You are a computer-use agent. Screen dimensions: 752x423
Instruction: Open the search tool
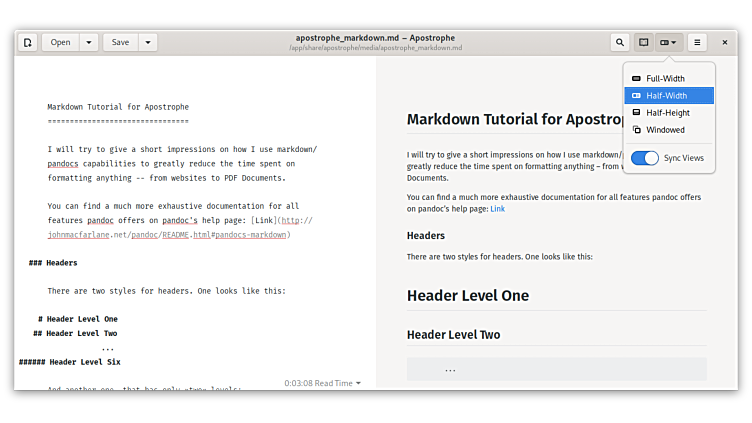[620, 42]
